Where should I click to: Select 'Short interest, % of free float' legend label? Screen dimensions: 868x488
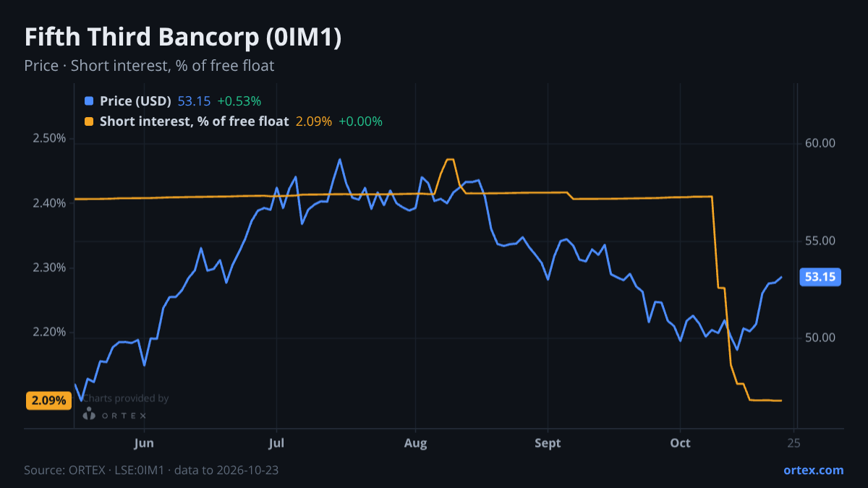(x=195, y=121)
